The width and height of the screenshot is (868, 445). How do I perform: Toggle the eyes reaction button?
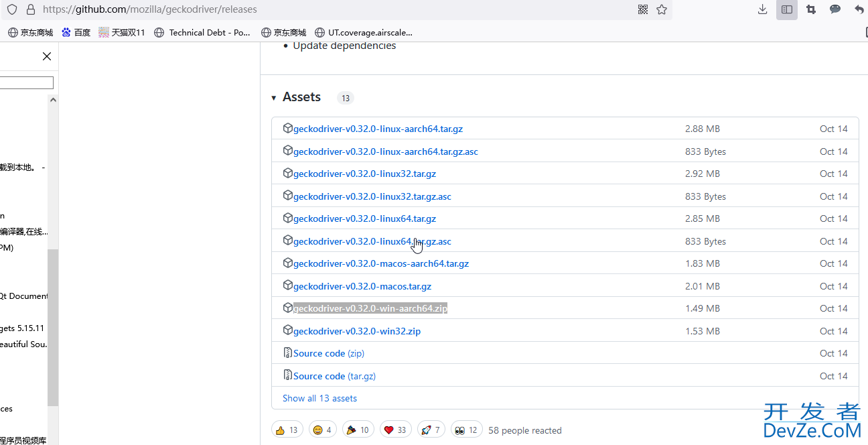tap(467, 430)
